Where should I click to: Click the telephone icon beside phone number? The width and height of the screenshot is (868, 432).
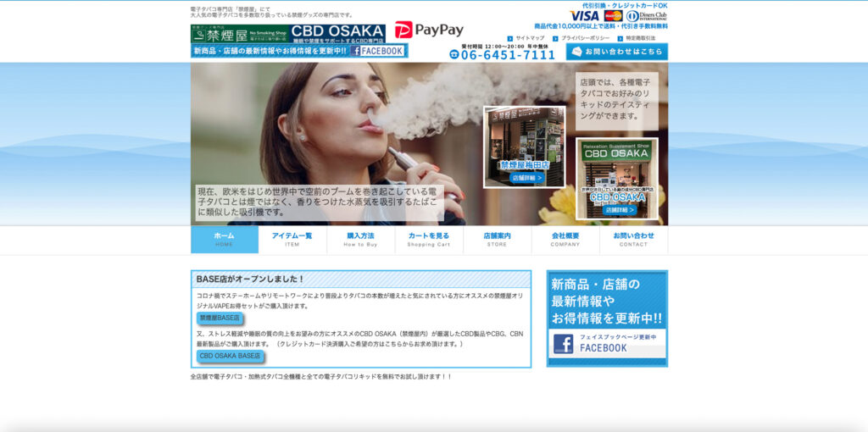pos(454,54)
